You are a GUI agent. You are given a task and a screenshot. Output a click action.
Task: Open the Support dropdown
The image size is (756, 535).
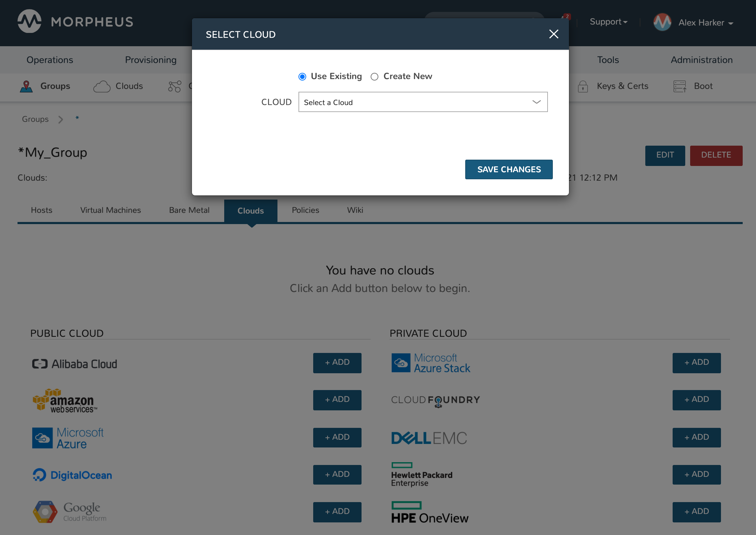tap(608, 22)
